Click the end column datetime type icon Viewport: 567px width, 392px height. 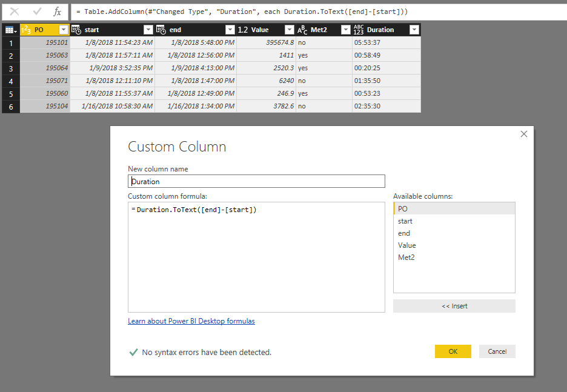[x=161, y=30]
